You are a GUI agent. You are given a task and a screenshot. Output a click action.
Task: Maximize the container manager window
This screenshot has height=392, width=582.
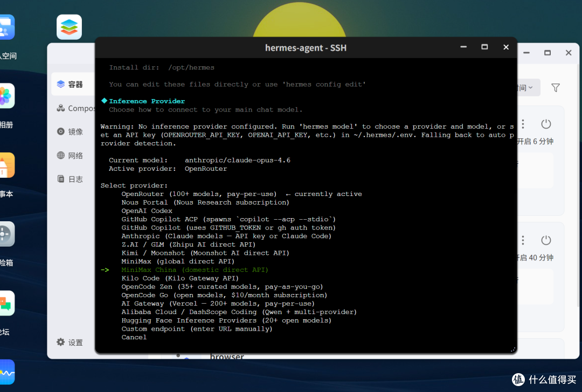point(548,53)
